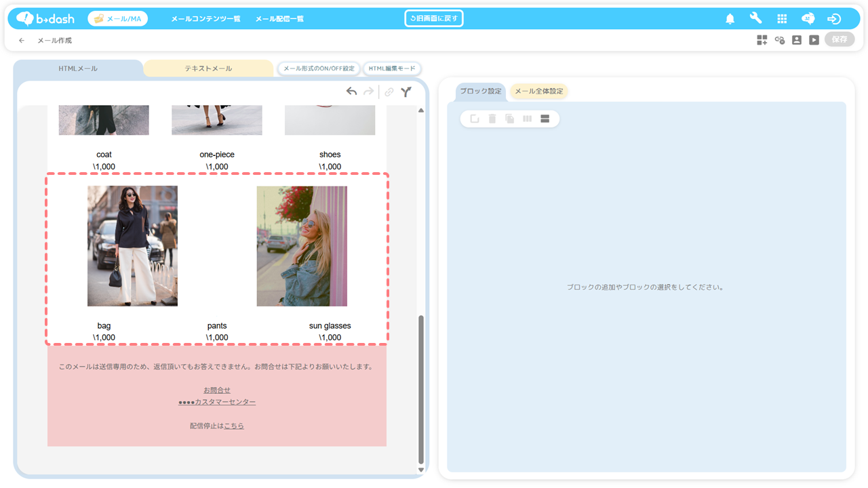Click the logout arrow icon
868x488 pixels.
click(834, 19)
